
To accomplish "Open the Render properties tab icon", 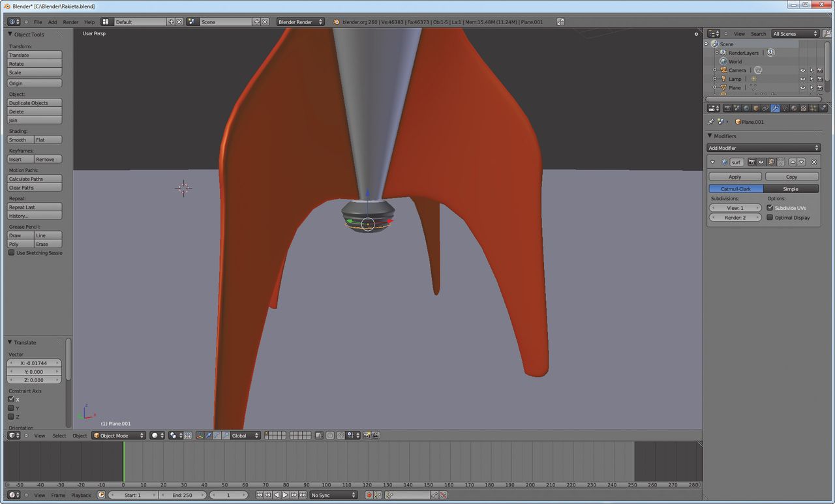I will pyautogui.click(x=727, y=108).
